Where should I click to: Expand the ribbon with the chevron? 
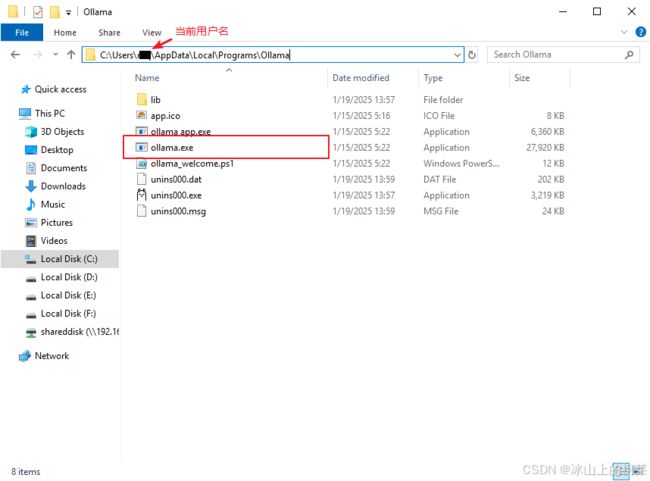click(x=624, y=32)
